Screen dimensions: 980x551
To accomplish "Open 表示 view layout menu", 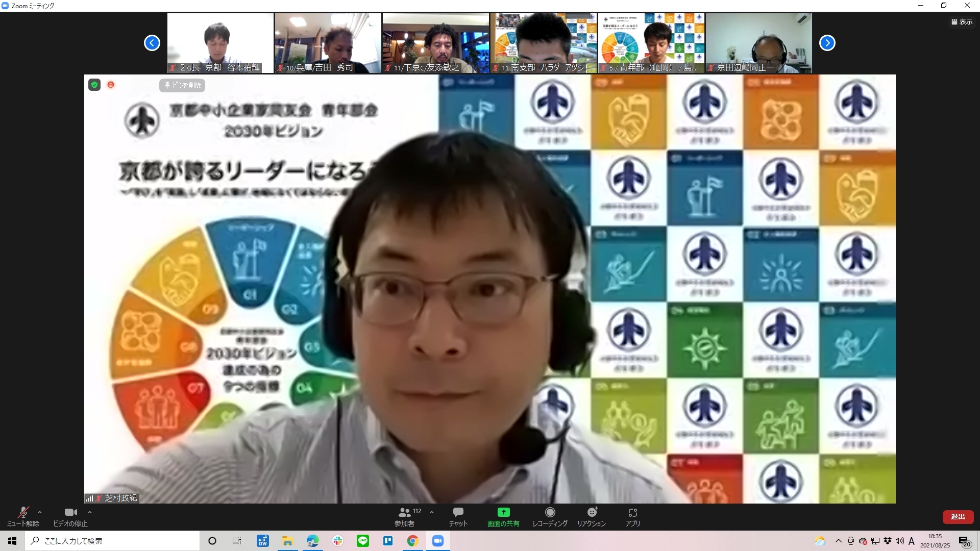I will [x=962, y=21].
